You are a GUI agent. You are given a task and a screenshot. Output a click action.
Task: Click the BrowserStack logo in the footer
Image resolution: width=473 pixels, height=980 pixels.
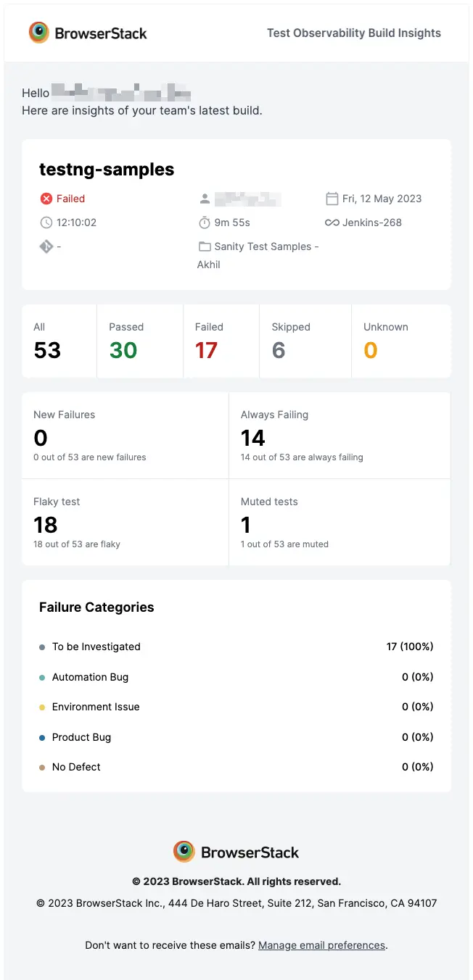click(236, 852)
